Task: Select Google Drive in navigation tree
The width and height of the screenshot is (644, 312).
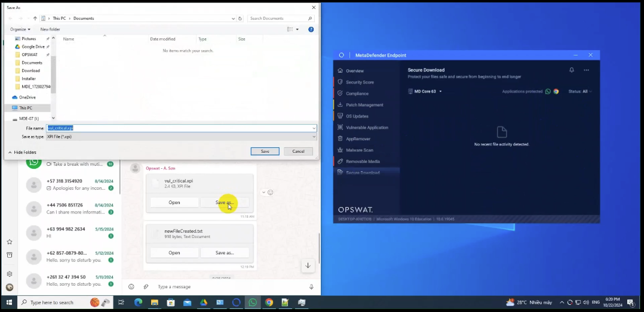Action: point(33,47)
